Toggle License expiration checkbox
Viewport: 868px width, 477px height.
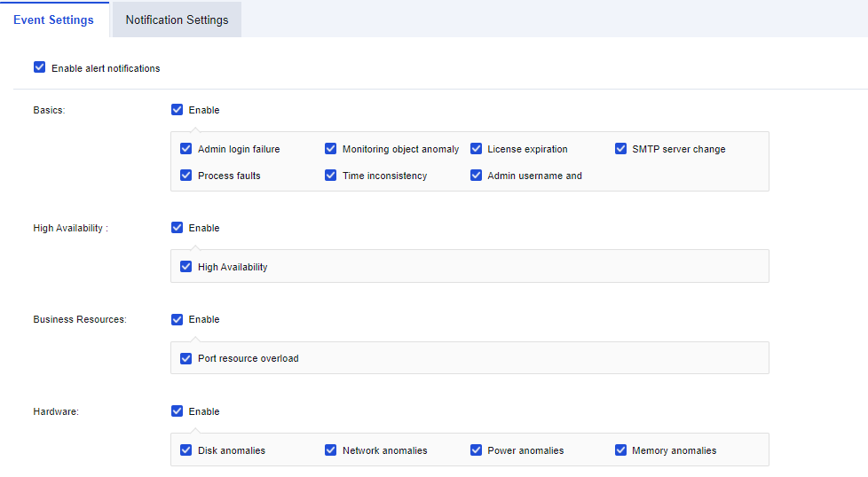point(477,149)
